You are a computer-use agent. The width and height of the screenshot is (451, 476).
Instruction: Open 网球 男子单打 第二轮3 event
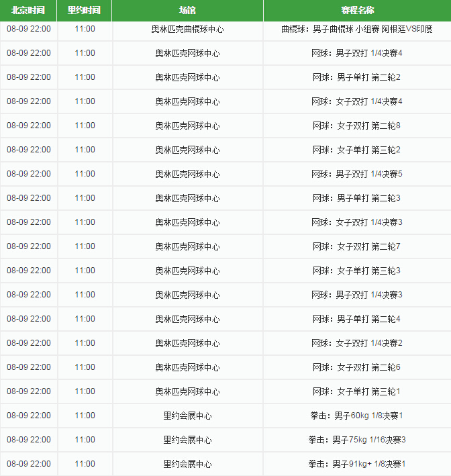[x=357, y=198]
